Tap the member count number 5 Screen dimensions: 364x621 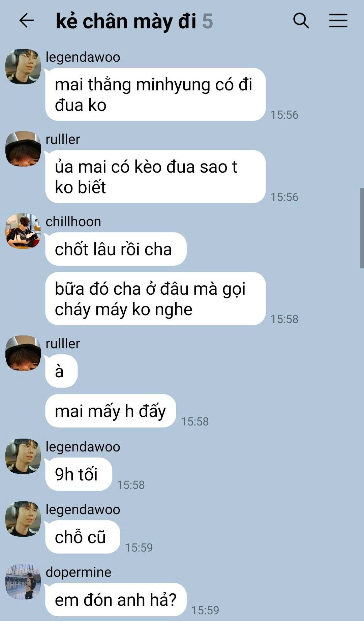[208, 21]
